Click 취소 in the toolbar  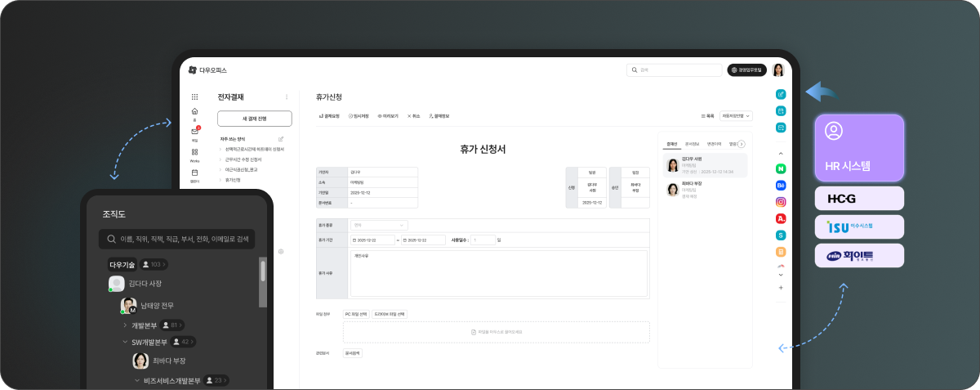pos(414,116)
